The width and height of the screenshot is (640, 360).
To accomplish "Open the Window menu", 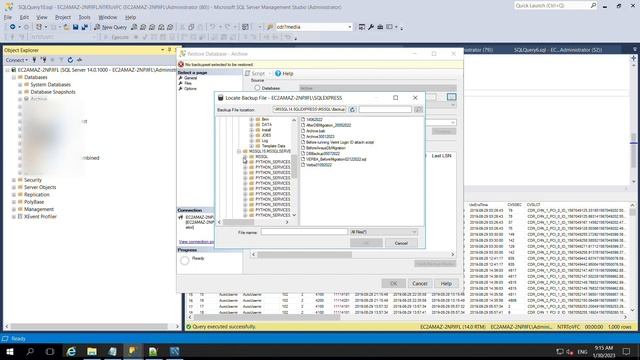I will click(x=108, y=17).
